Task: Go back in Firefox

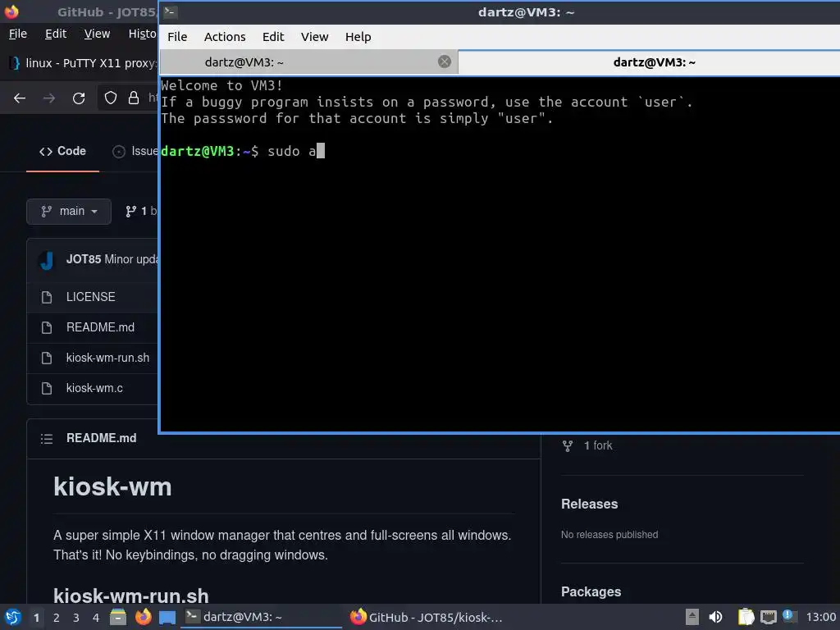Action: [20, 98]
